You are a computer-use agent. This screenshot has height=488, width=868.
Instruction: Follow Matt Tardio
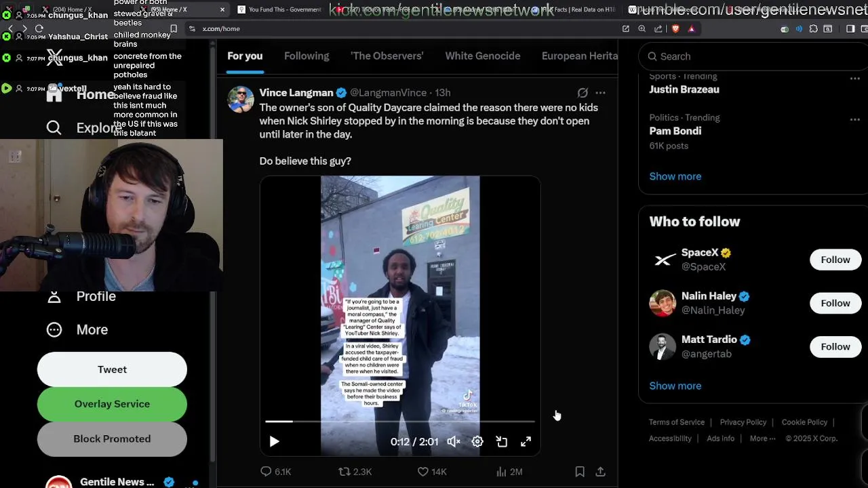[835, 346]
